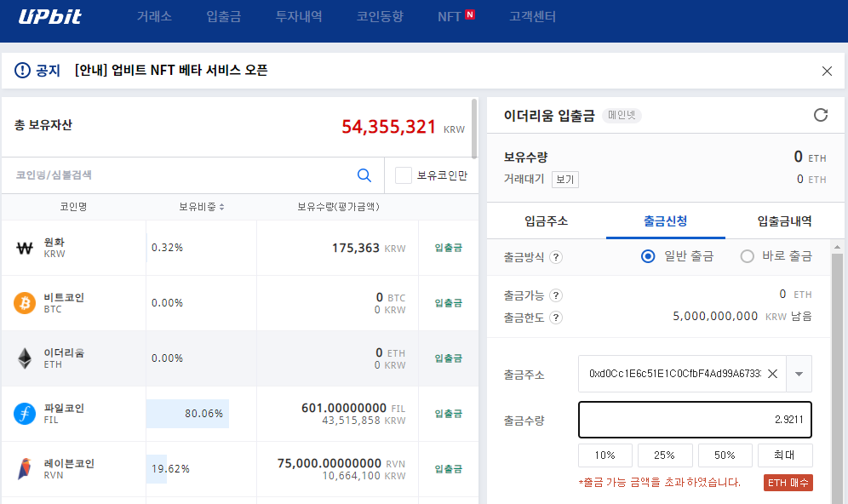Screen dimensions: 848x504
Task: Open help icon for 출금방식
Action: point(556,257)
